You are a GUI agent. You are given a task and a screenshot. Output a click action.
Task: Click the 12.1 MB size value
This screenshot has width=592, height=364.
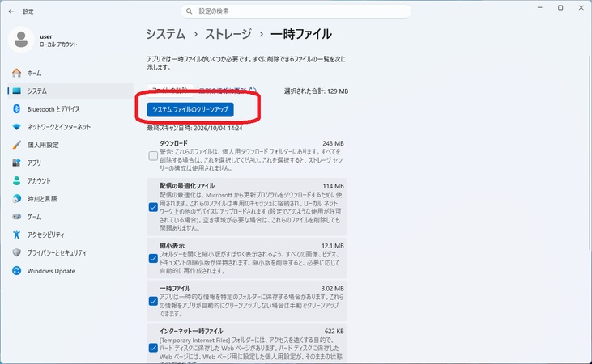point(333,246)
